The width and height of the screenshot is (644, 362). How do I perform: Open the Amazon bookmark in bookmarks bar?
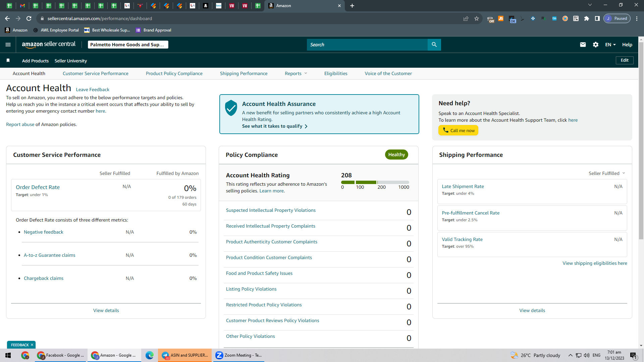point(16,30)
